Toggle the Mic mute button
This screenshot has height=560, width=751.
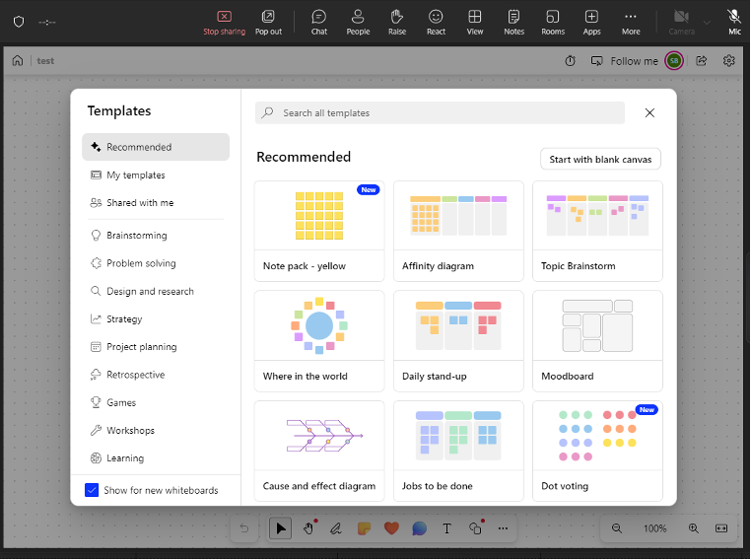pyautogui.click(x=734, y=21)
